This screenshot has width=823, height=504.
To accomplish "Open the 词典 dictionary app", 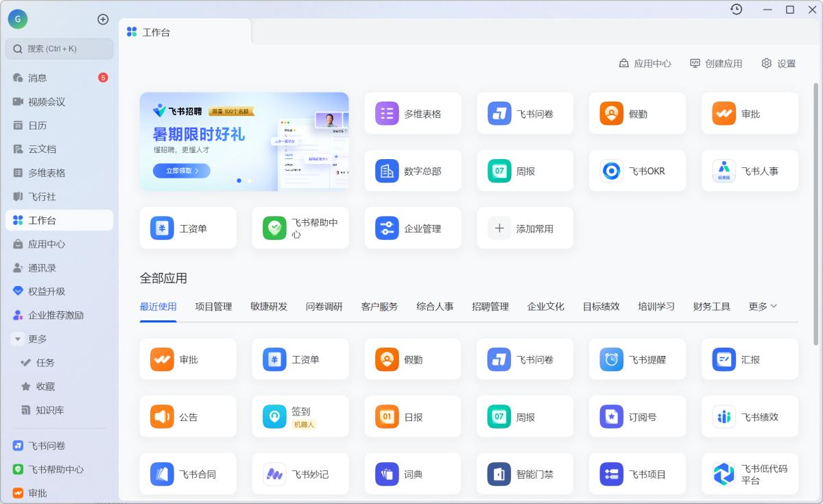I will (412, 473).
